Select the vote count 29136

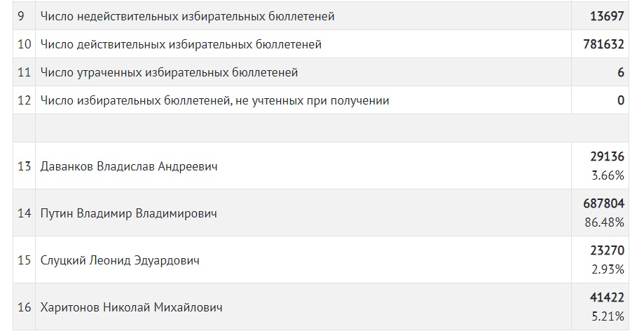pos(607,157)
